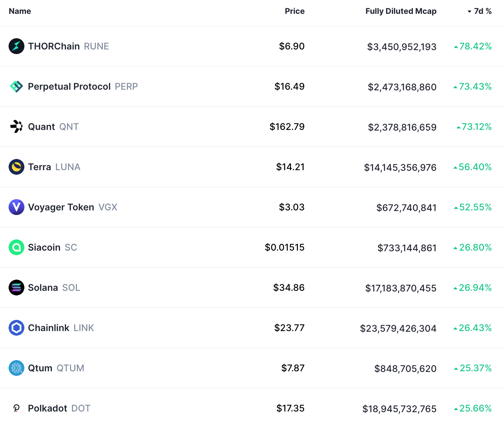The image size is (504, 428).
Task: Click the $2,473,168,860 market cap
Action: pyautogui.click(x=402, y=87)
